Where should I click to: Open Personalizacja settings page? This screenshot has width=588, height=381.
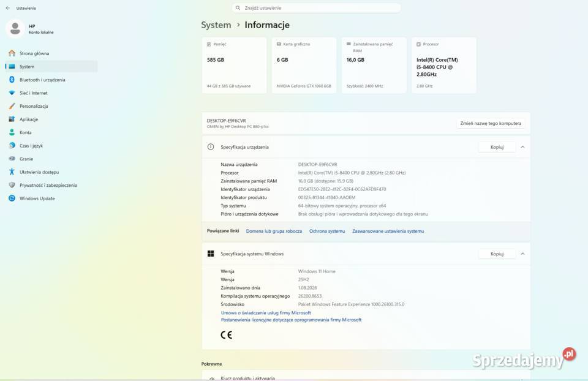51,106
